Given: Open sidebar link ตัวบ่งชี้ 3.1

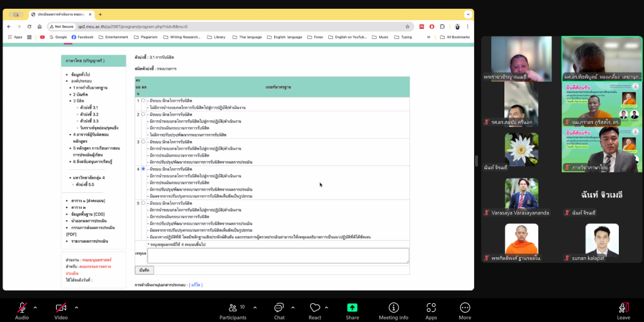Looking at the screenshot, I should (x=89, y=107).
